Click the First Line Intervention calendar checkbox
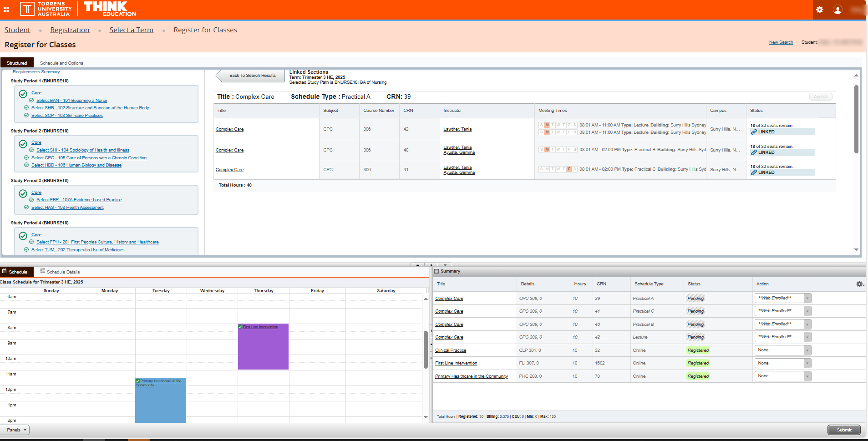Screen dimensions: 868x441 (x=240, y=327)
